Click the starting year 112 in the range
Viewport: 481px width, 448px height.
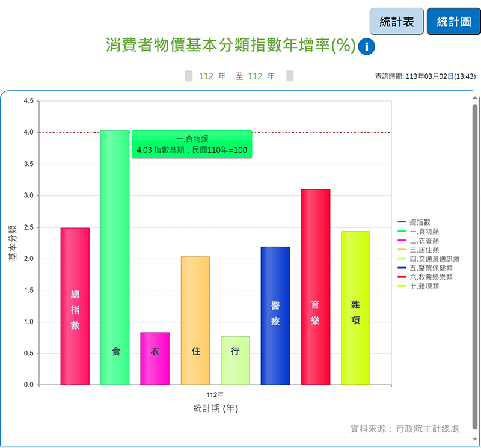206,76
